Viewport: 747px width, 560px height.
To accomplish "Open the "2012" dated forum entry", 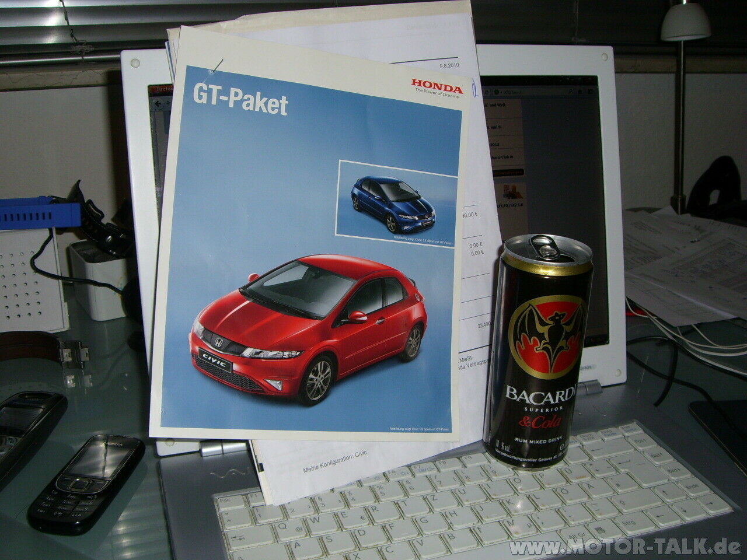I will [x=495, y=144].
